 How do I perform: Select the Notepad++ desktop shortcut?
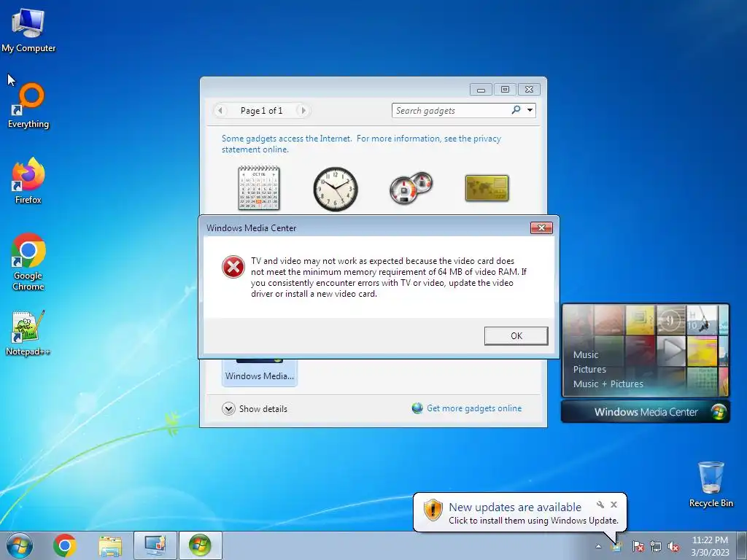click(28, 333)
